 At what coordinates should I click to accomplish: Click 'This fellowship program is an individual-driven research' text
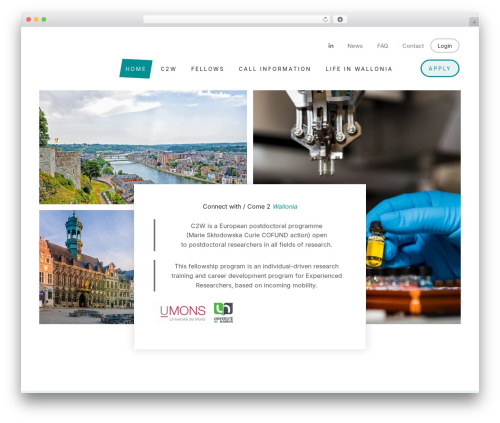point(257,266)
